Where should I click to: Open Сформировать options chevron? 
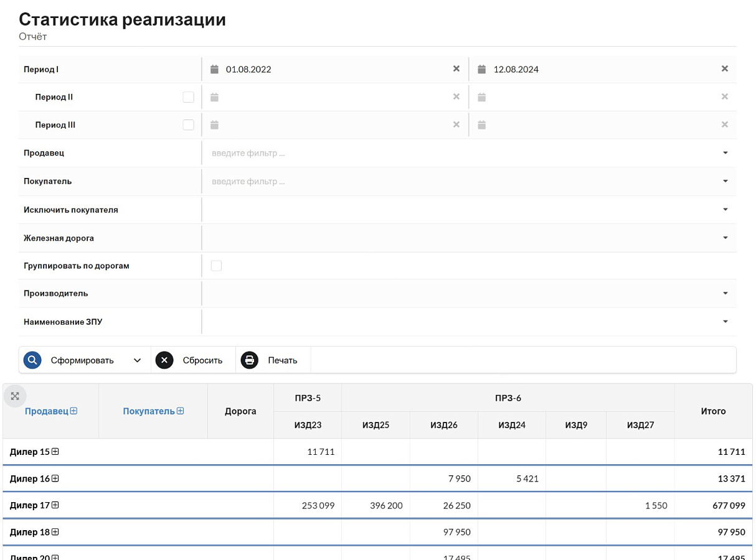click(138, 360)
